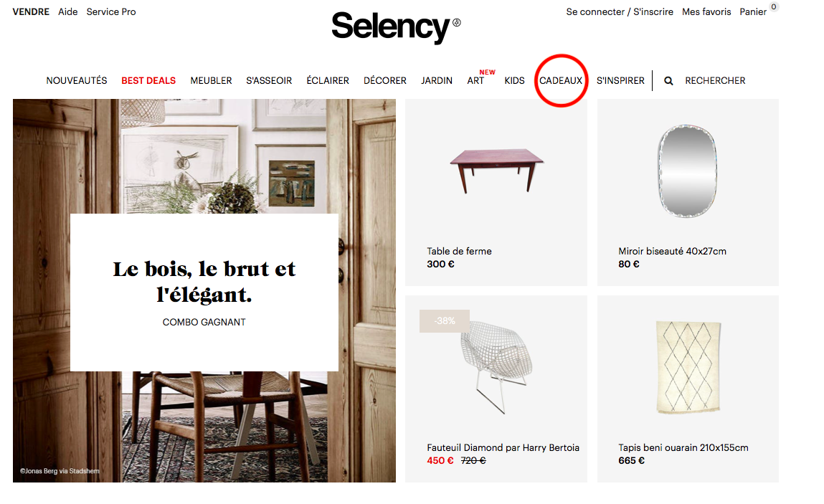Open Mes favoris
This screenshot has height=504, width=824.
pos(706,11)
